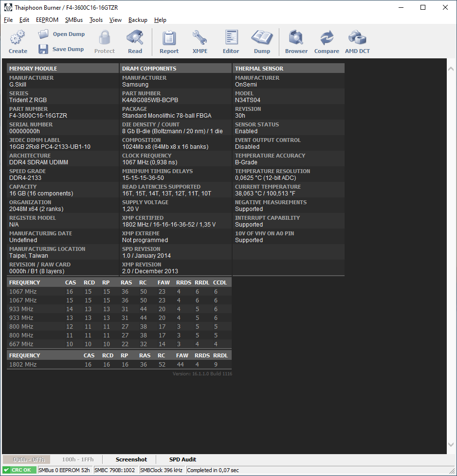Open the View menu

115,20
